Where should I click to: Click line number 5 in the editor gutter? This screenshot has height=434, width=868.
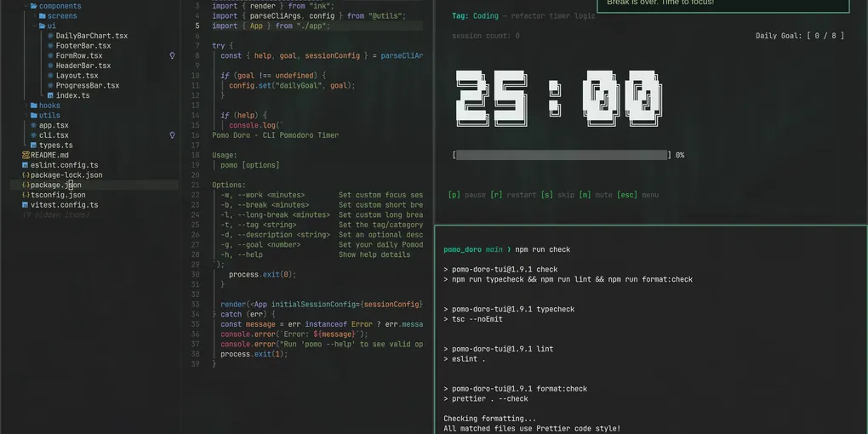click(x=197, y=26)
